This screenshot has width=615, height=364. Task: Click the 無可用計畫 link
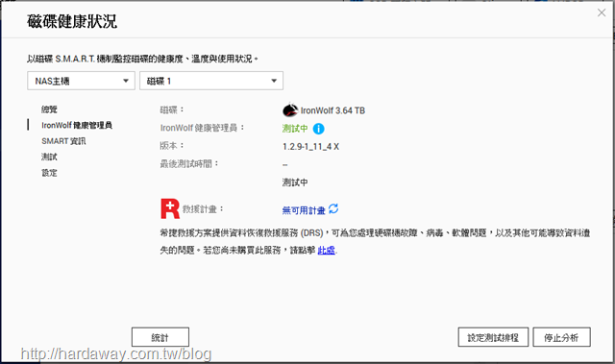pos(304,210)
